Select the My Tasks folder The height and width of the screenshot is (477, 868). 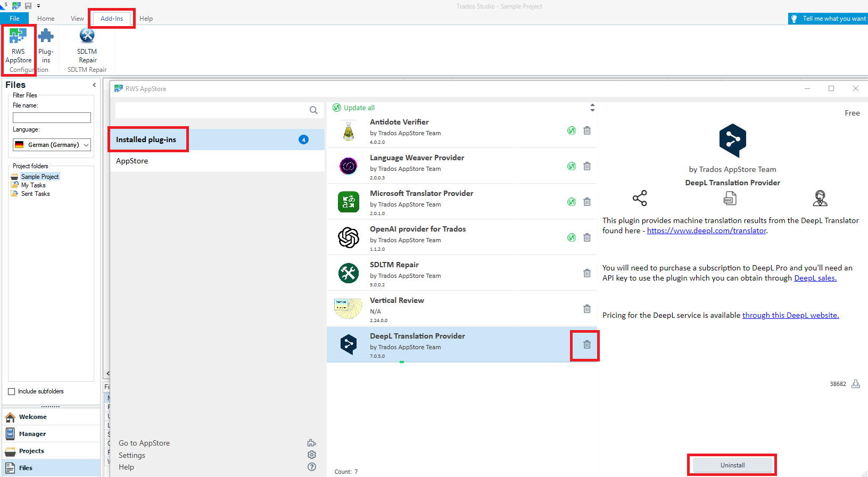pyautogui.click(x=33, y=185)
